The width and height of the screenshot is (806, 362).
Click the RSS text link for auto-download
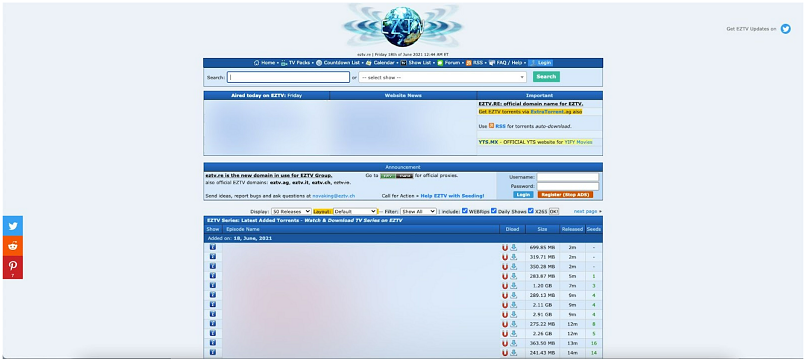[500, 126]
